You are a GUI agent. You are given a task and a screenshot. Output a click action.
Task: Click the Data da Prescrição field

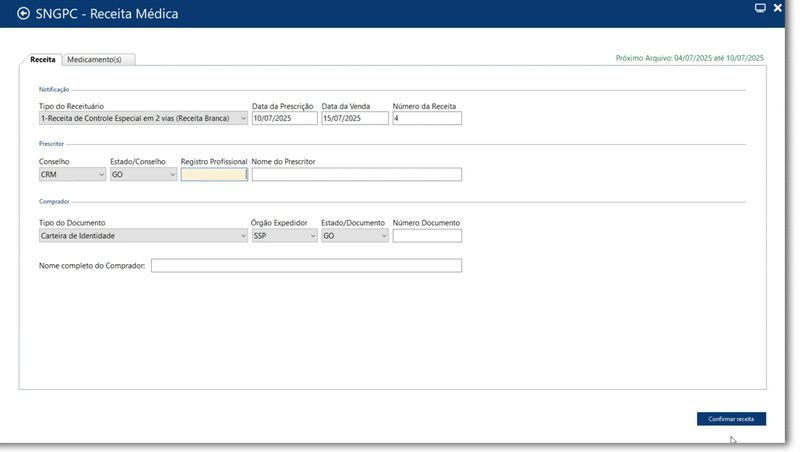point(285,118)
